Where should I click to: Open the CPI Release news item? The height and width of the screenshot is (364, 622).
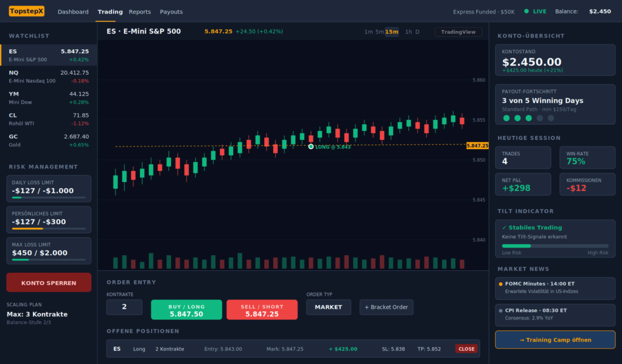tap(555, 315)
